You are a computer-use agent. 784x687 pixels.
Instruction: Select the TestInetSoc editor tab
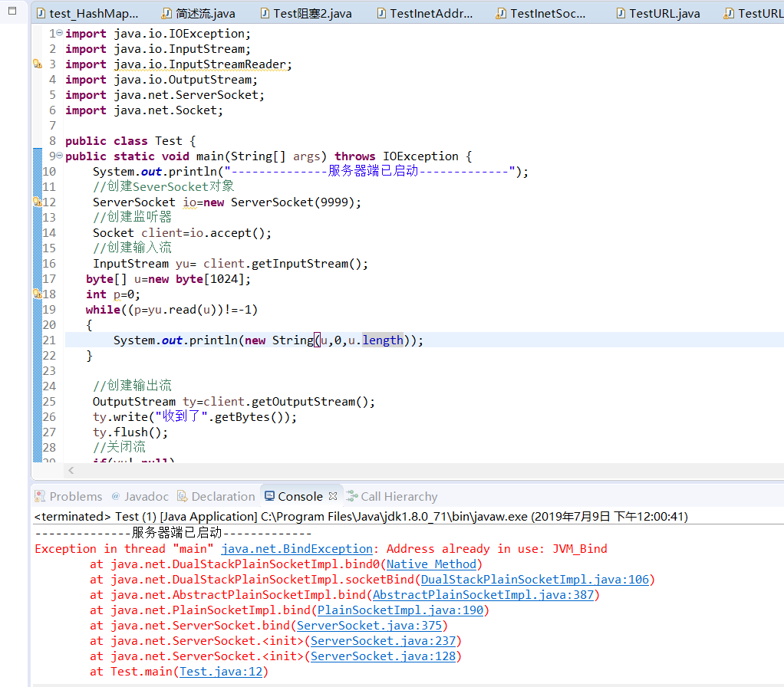(x=541, y=14)
